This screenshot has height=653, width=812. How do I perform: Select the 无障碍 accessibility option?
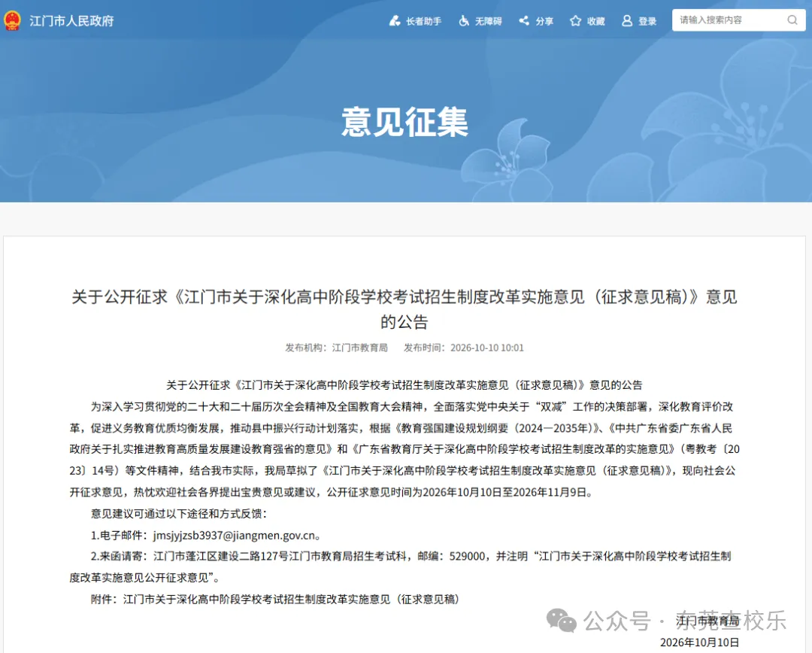tap(489, 21)
